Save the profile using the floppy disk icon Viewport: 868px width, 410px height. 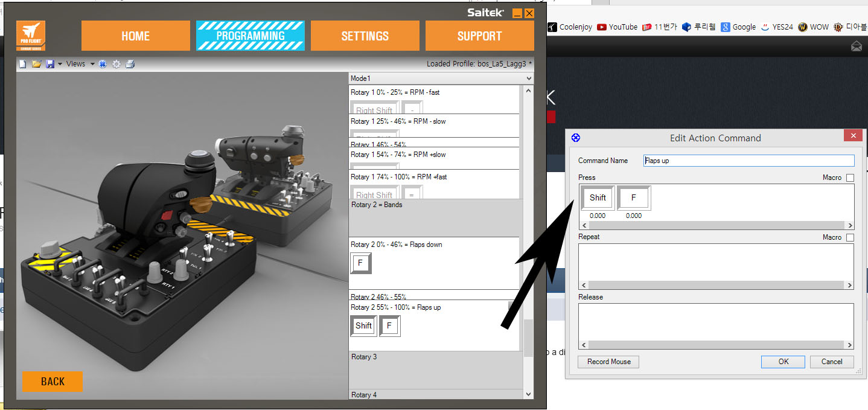pos(49,64)
